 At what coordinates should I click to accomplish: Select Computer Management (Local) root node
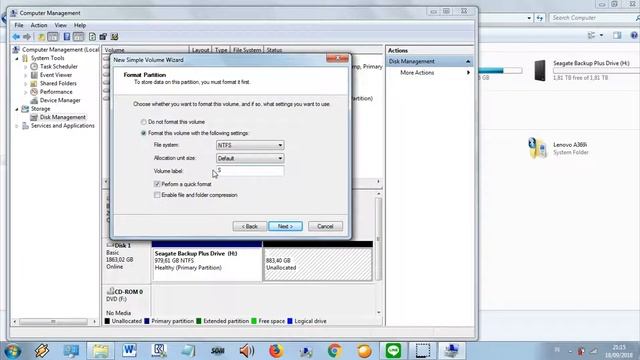tap(60, 49)
